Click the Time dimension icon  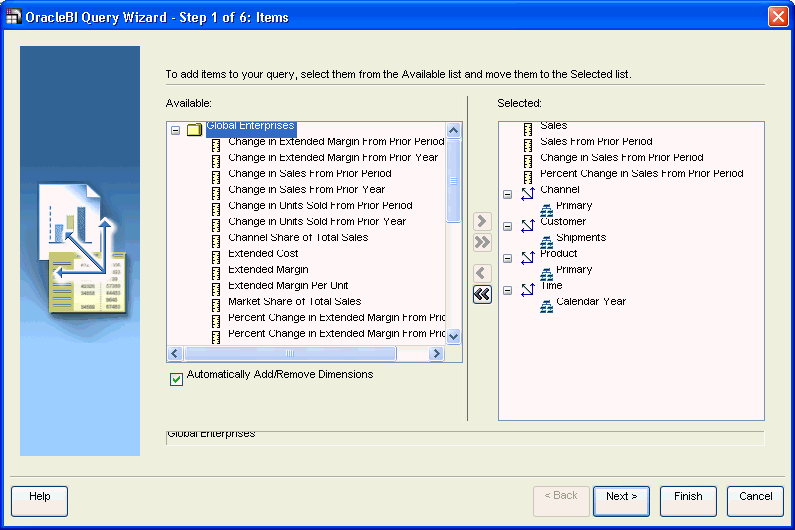pos(528,290)
